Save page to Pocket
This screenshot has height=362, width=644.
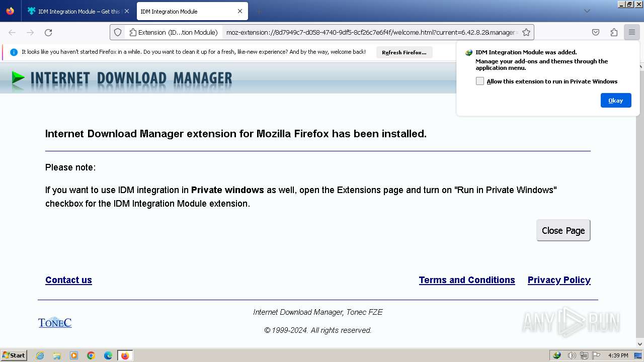click(x=596, y=32)
